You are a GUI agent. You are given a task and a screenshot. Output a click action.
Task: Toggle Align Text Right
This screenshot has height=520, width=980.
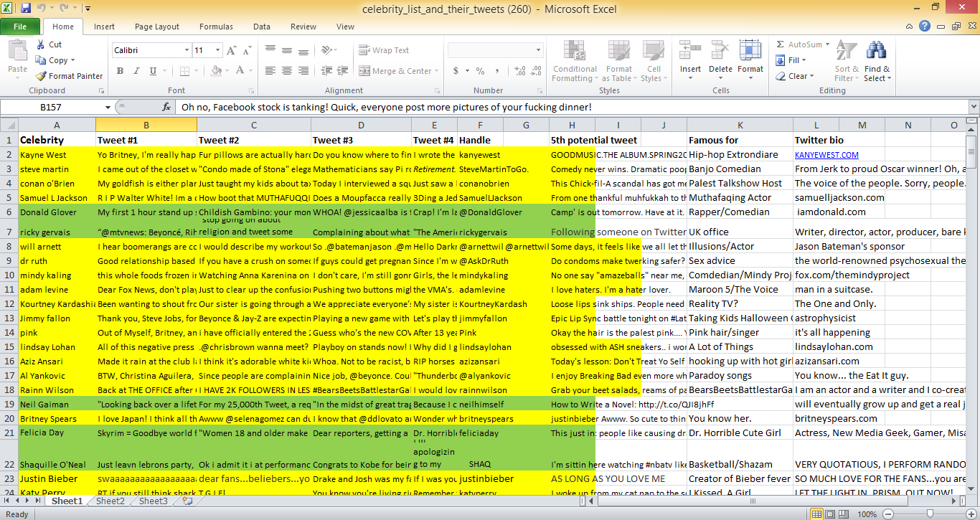click(x=305, y=71)
